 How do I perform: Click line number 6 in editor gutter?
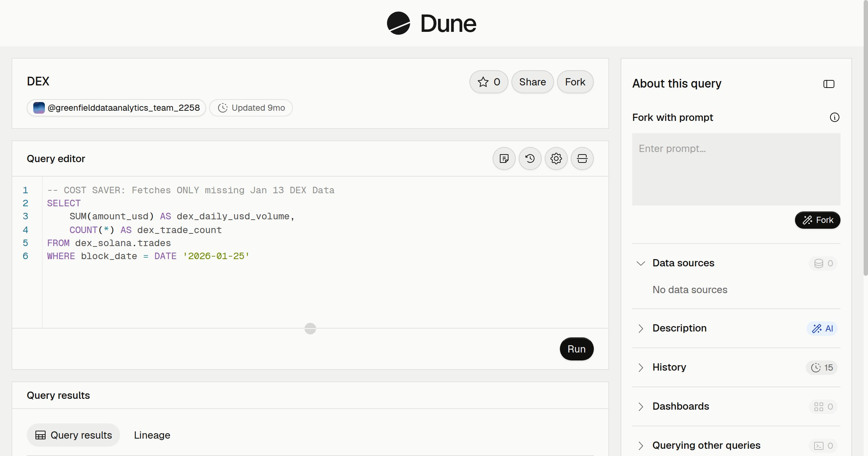(25, 256)
